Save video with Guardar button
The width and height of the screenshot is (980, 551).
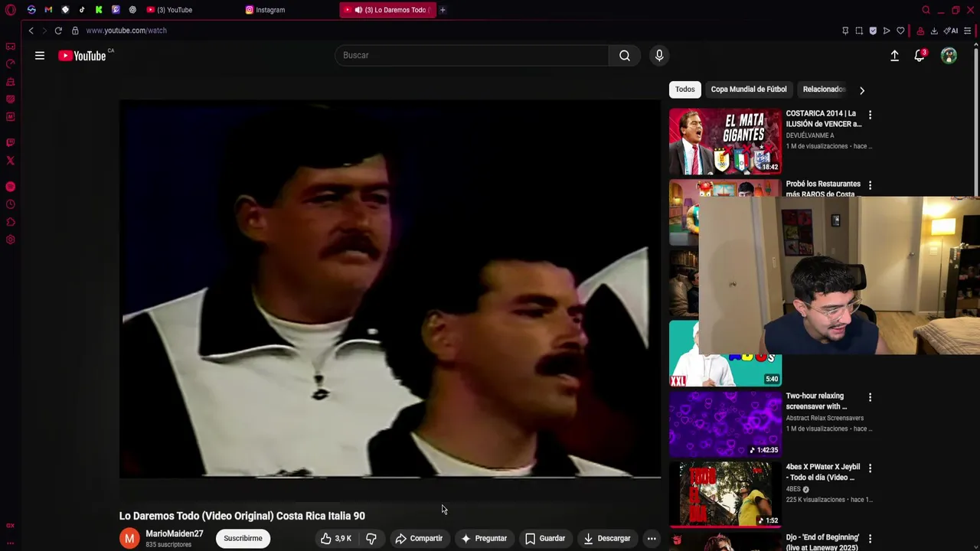coord(545,538)
